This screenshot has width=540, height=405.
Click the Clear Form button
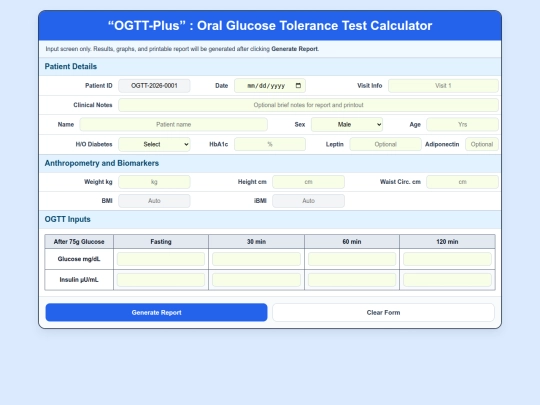coord(383,312)
